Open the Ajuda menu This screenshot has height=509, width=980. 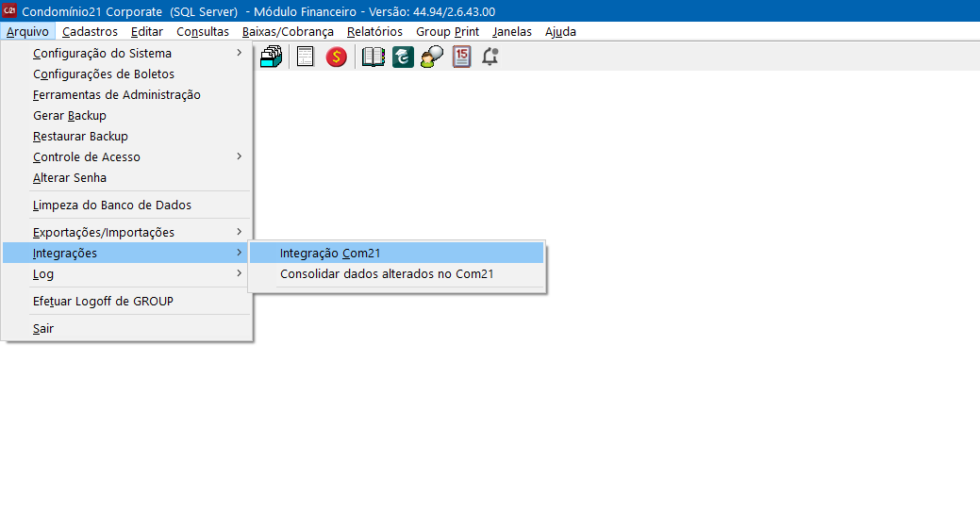coord(560,31)
